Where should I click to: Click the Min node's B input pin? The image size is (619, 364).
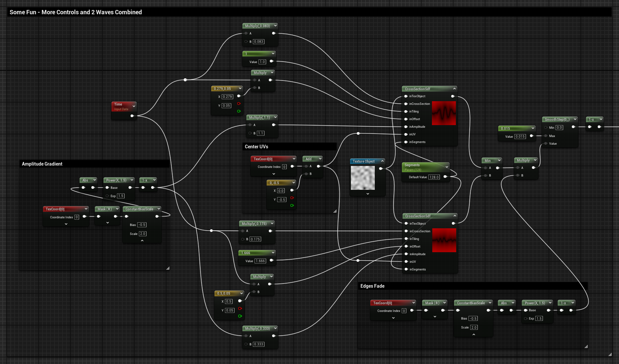tap(485, 176)
